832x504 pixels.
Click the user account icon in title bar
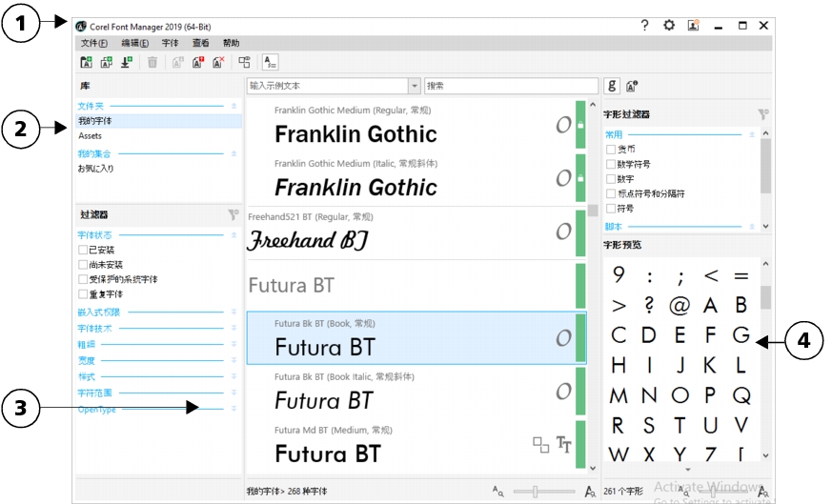tap(693, 26)
